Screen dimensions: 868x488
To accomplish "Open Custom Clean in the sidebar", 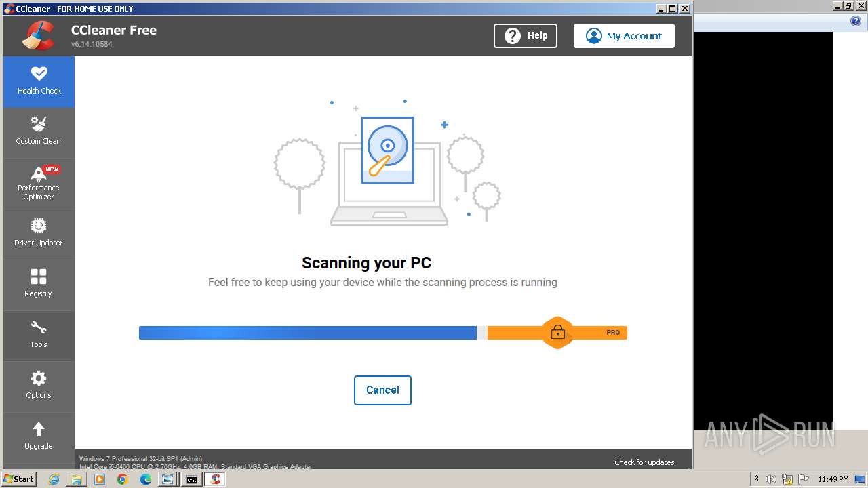I will [x=39, y=132].
